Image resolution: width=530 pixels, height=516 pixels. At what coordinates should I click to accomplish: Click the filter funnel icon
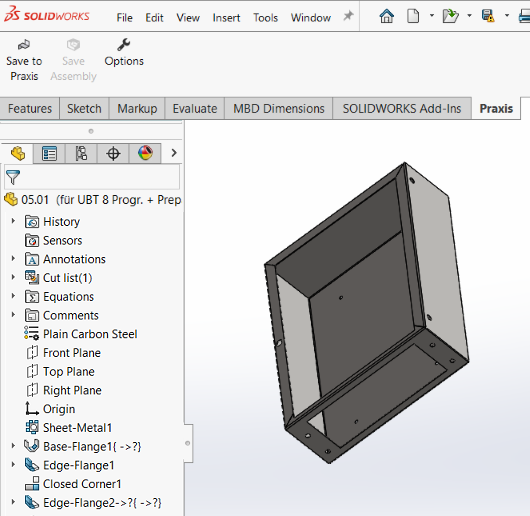pos(13,177)
